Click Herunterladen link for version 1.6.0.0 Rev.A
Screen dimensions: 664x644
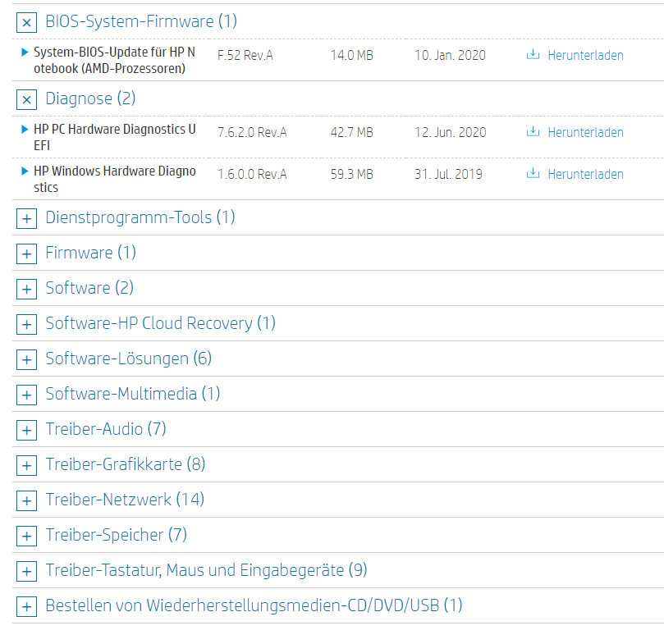pyautogui.click(x=585, y=174)
